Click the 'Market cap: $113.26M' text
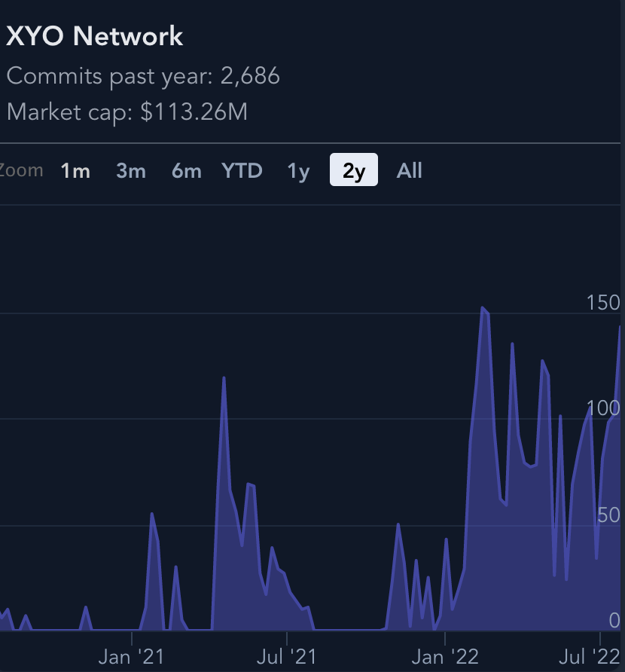The width and height of the screenshot is (625, 672). click(x=127, y=112)
